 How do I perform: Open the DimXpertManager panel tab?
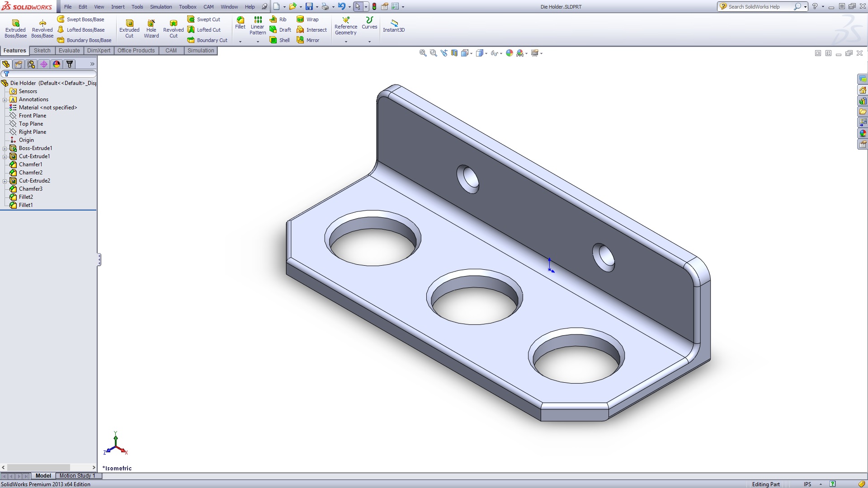click(x=44, y=64)
